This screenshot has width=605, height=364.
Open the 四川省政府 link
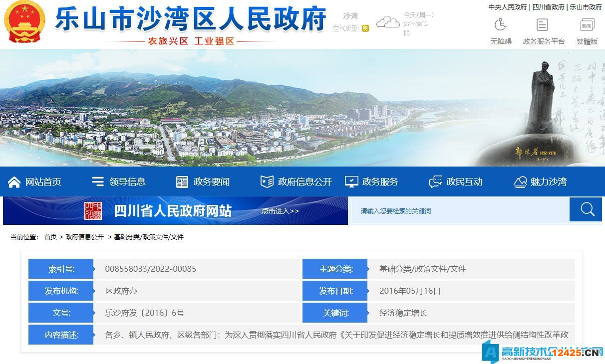click(x=548, y=7)
